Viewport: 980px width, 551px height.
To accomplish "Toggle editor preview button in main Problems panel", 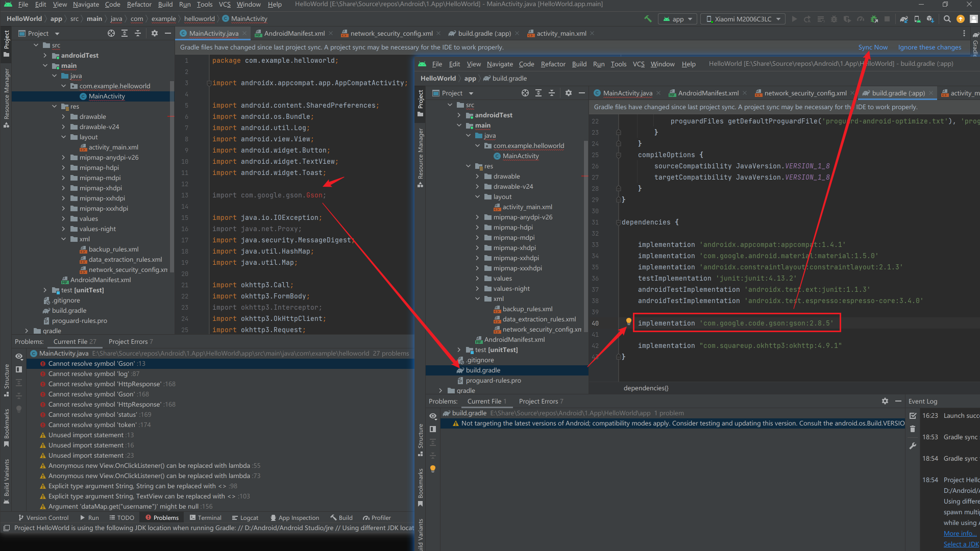I will pos(19,369).
